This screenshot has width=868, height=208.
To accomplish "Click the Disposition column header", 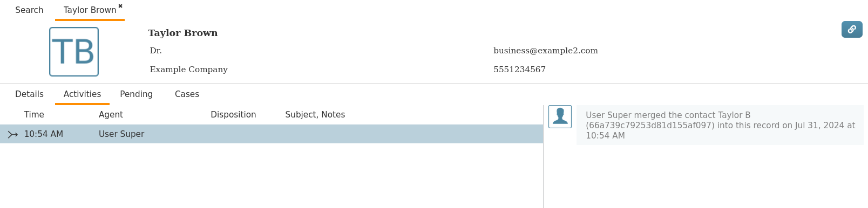I will click(x=233, y=115).
